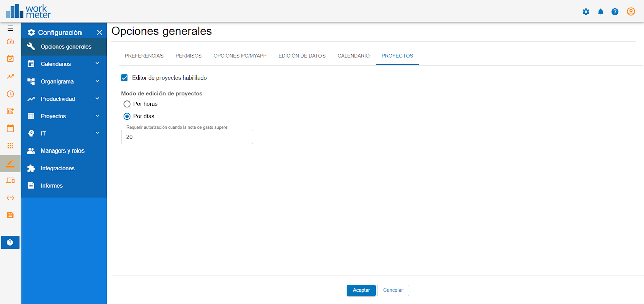Open the user profile avatar icon
The image size is (644, 304).
pyautogui.click(x=631, y=12)
